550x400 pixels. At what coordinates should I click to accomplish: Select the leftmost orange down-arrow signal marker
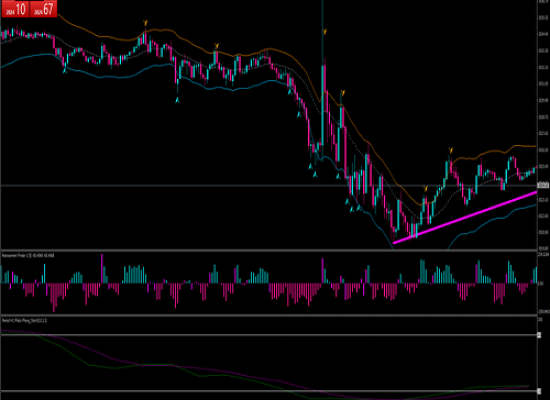click(x=145, y=23)
